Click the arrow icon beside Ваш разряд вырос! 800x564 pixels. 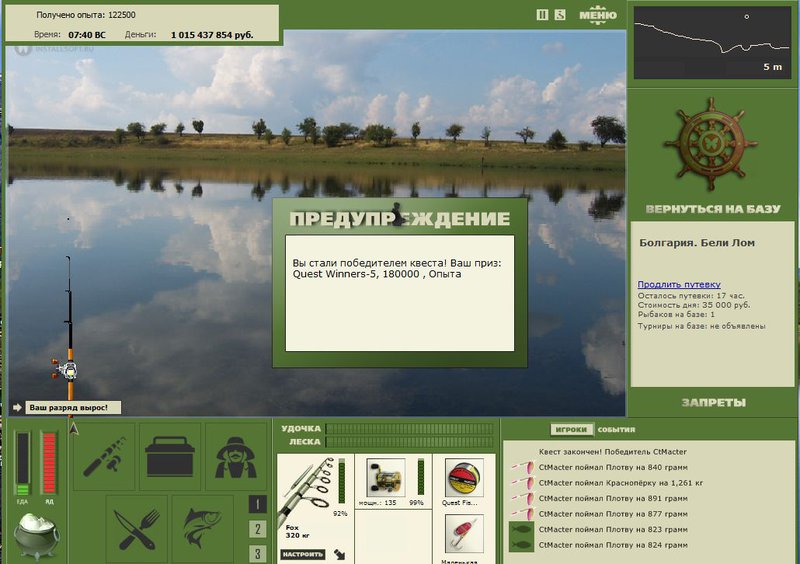click(x=17, y=407)
